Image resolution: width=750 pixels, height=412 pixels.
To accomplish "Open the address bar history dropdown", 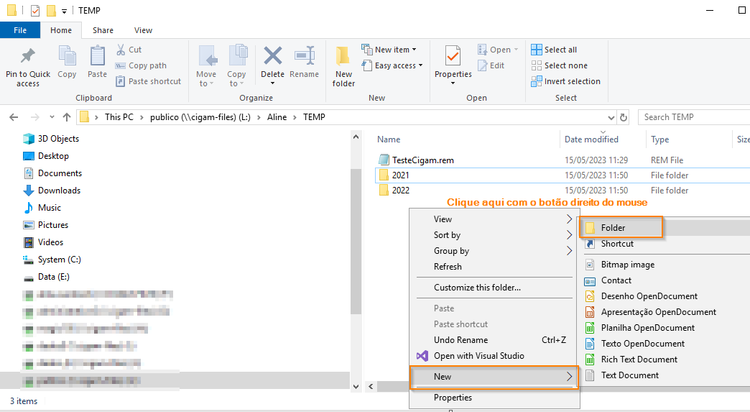I will tap(611, 117).
